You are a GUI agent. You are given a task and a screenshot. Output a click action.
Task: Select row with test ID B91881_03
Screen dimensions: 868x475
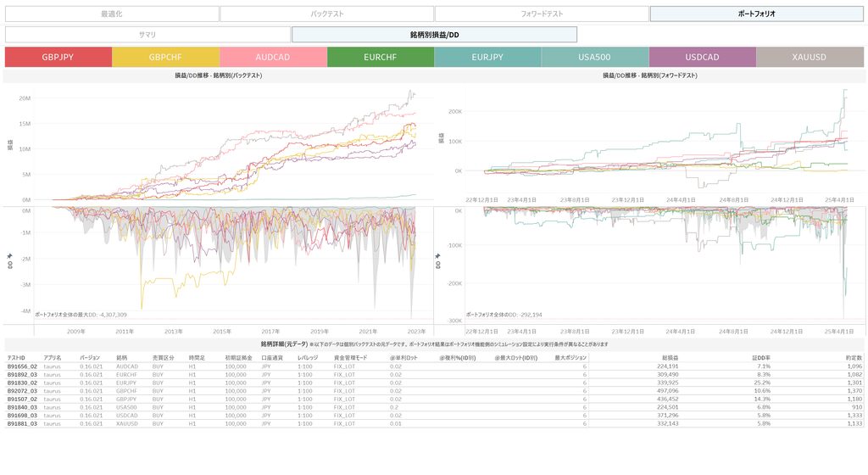click(x=22, y=423)
